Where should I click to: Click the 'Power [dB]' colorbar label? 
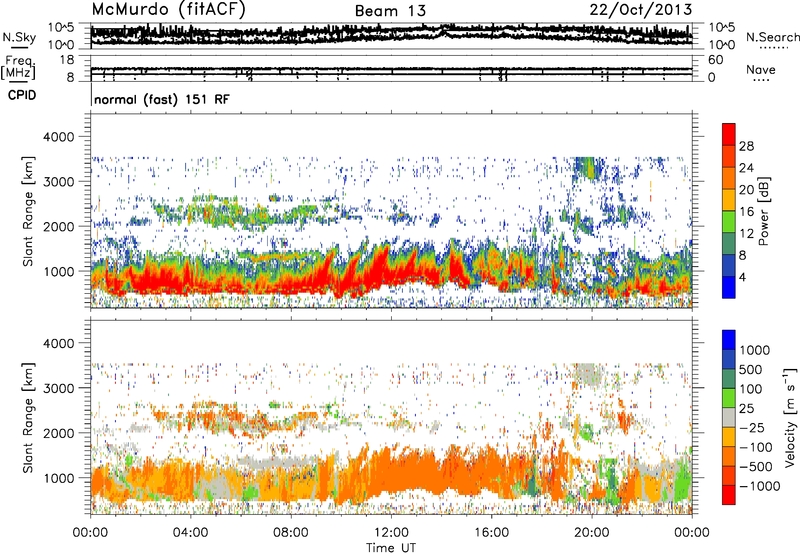pyautogui.click(x=763, y=211)
